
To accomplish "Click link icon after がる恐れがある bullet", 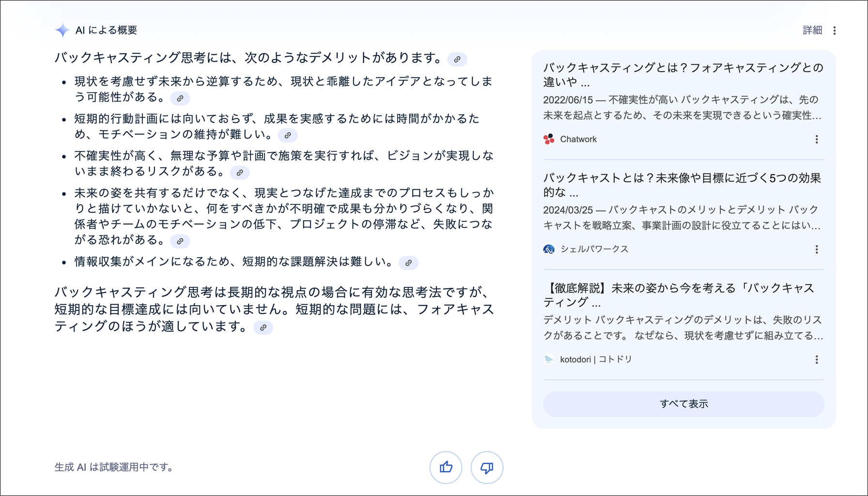I will click(180, 241).
